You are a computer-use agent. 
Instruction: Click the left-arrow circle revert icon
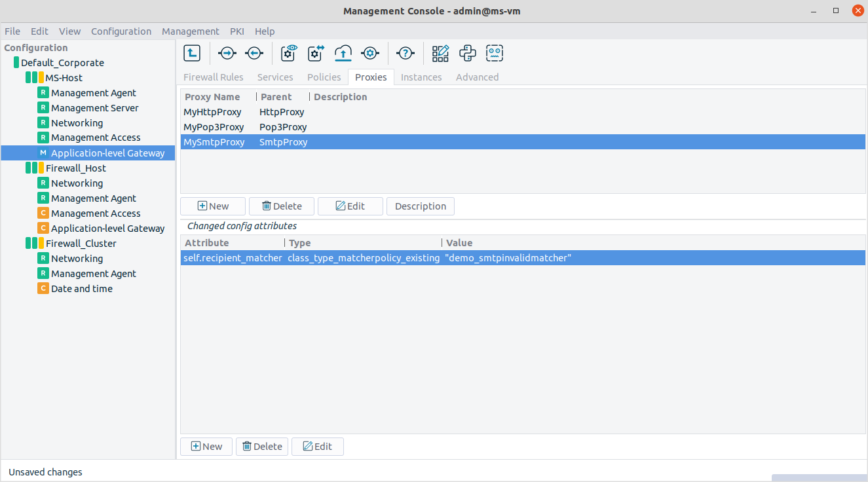pyautogui.click(x=254, y=53)
